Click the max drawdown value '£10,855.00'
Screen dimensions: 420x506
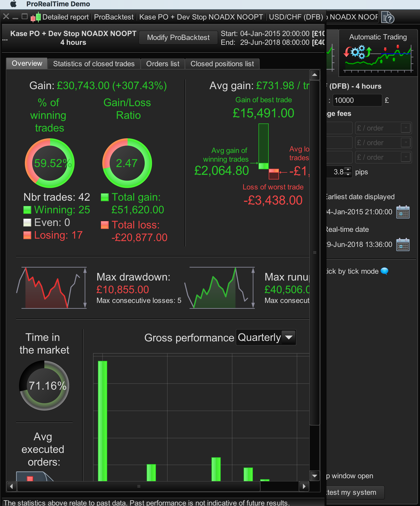(x=123, y=290)
